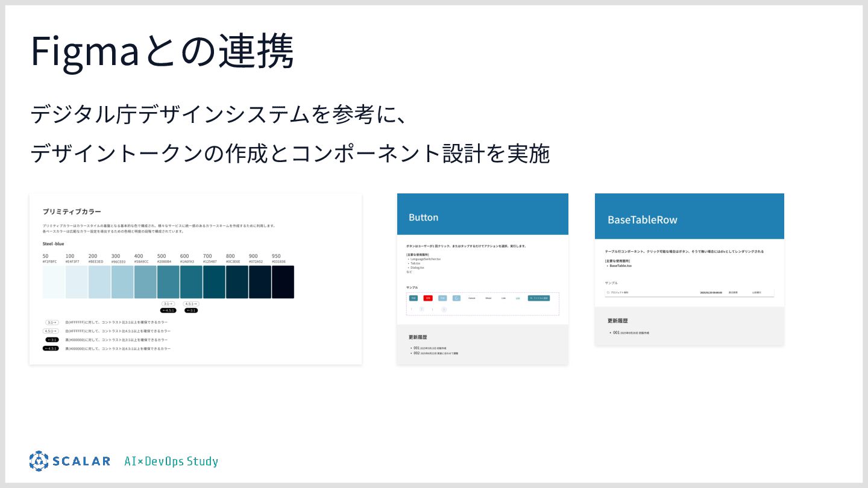
Task: Open the BaseTableRow component screenshot
Action: (x=690, y=269)
